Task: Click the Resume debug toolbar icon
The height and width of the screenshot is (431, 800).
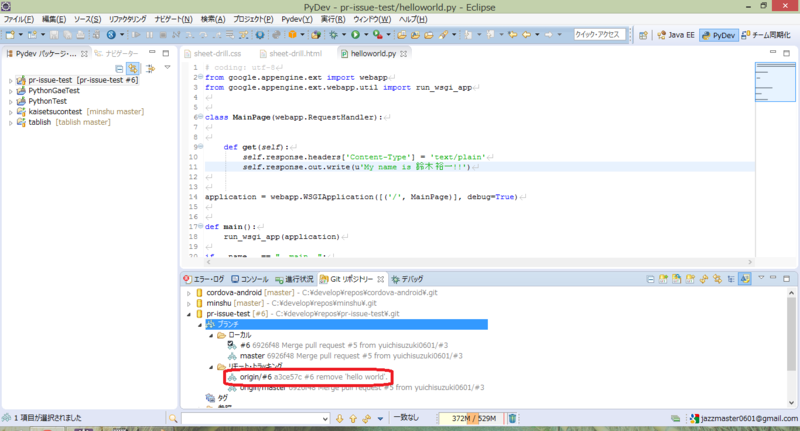Action: coord(136,35)
